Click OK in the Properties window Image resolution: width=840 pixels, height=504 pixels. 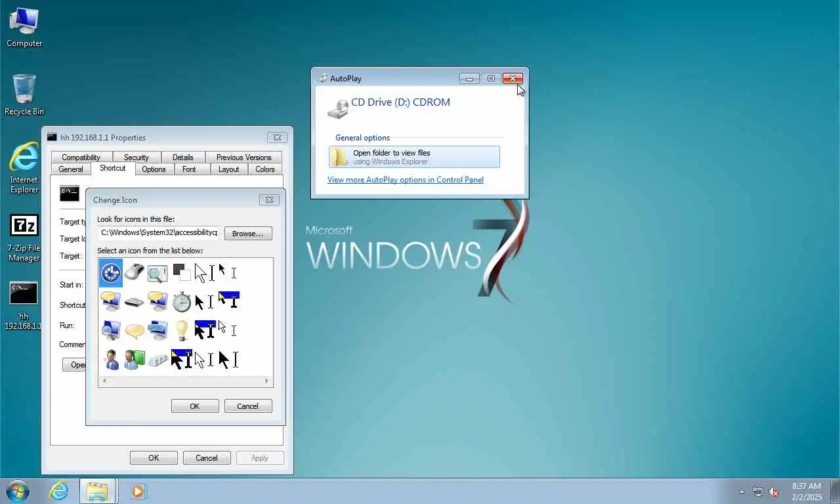[154, 458]
